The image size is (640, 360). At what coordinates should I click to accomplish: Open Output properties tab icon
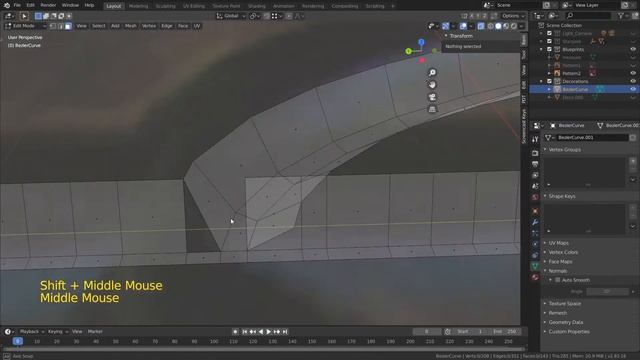[535, 164]
